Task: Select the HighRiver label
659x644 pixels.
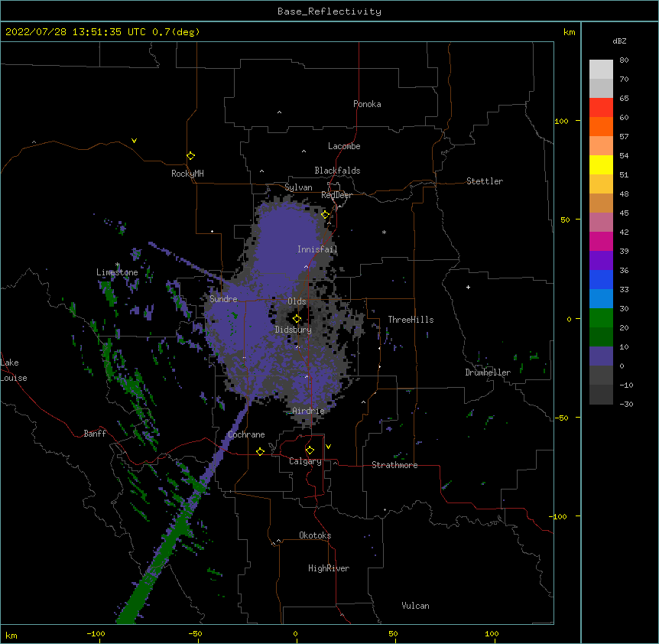Action: (329, 568)
